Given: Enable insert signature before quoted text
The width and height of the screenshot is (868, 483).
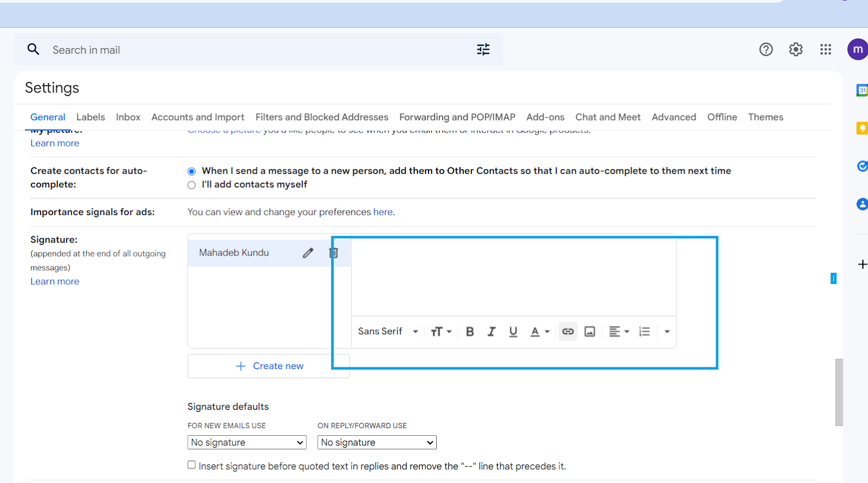Looking at the screenshot, I should 192,465.
